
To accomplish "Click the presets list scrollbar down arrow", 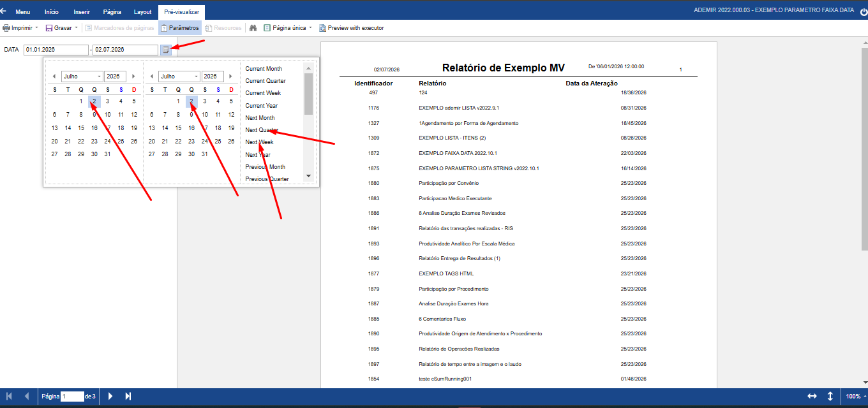I will pyautogui.click(x=308, y=175).
